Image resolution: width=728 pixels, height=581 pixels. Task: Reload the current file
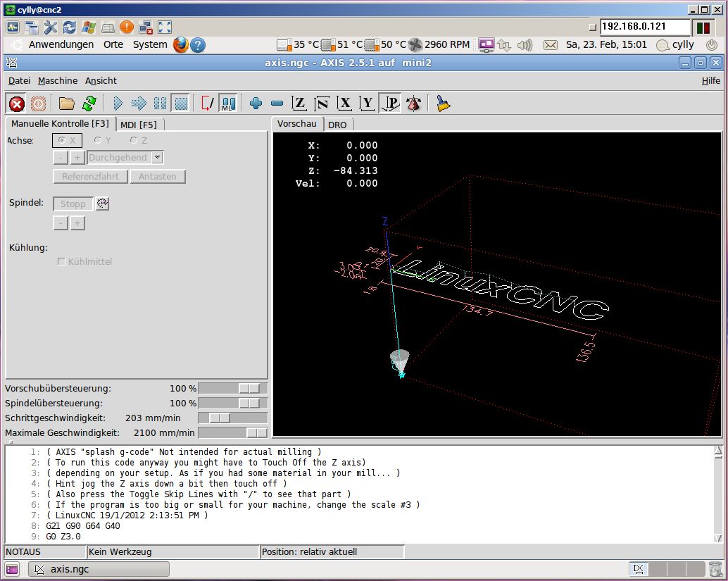point(89,103)
